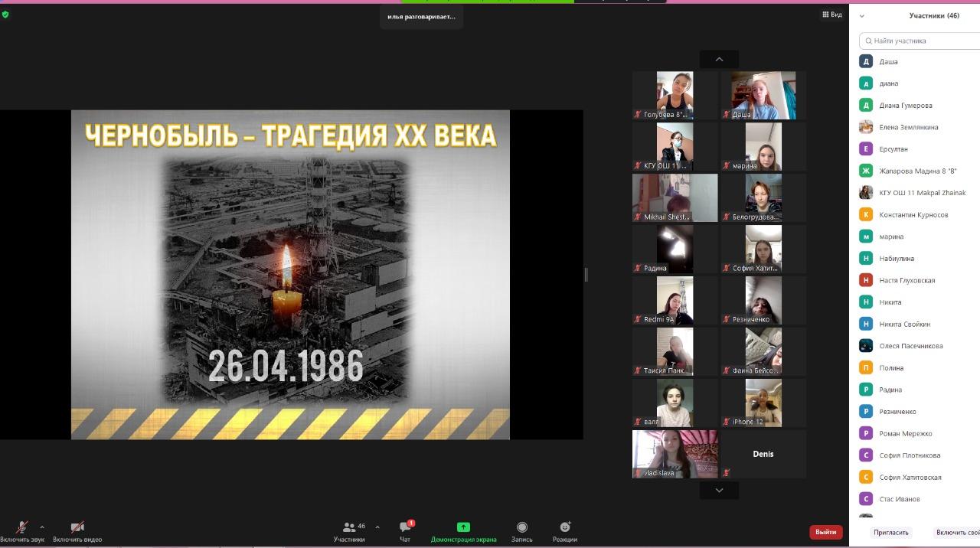
Task: Switch layout using the Вид view icon
Action: (x=831, y=15)
